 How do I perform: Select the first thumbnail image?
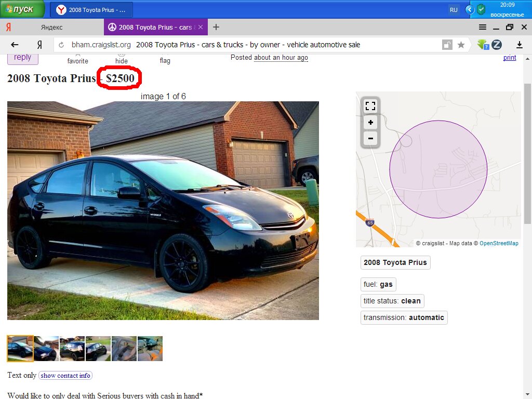click(20, 349)
